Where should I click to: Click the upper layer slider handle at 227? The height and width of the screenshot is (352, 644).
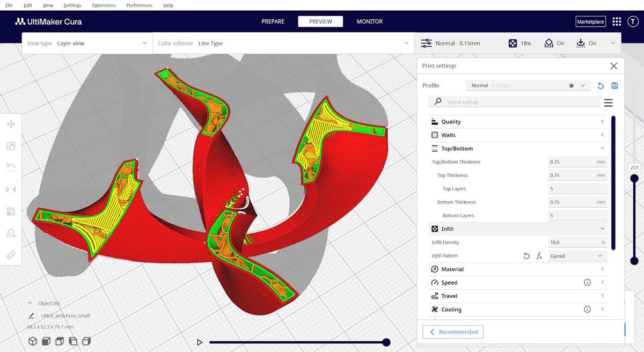(x=634, y=178)
